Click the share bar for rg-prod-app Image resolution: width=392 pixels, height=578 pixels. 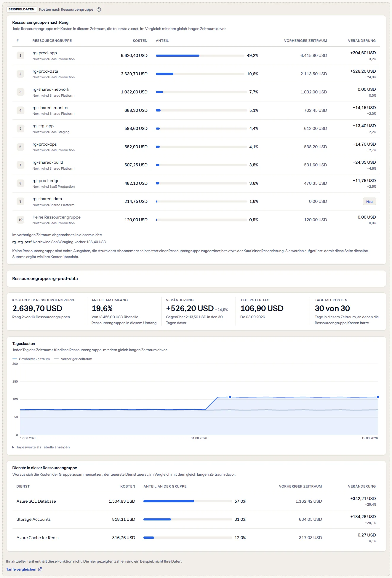pyautogui.click(x=200, y=55)
